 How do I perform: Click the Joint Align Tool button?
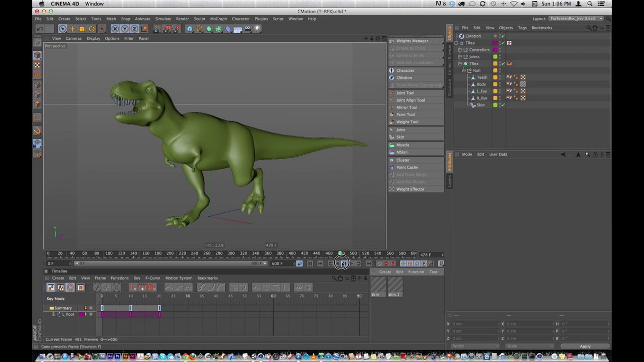pyautogui.click(x=416, y=100)
